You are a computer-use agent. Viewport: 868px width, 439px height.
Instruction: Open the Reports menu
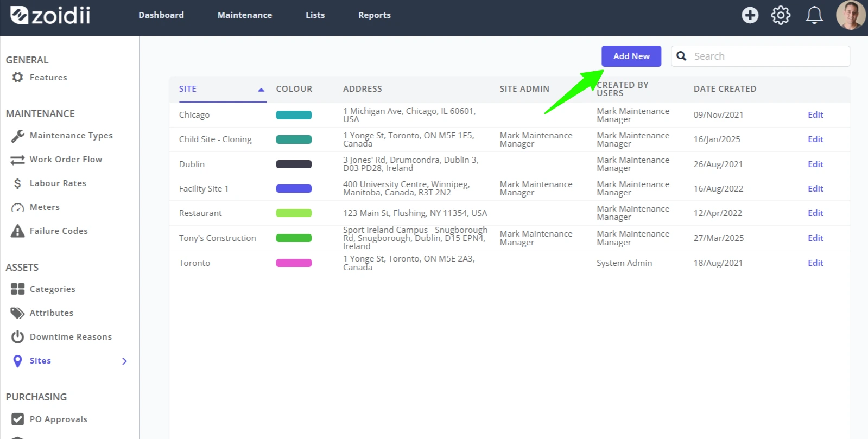374,15
